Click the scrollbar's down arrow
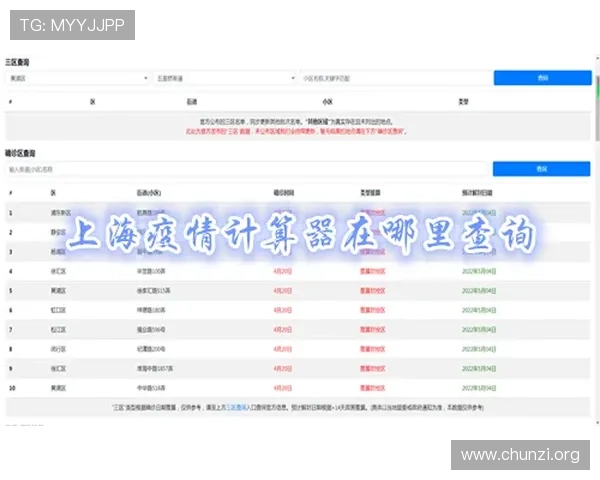600x480 pixels. pos(597,423)
